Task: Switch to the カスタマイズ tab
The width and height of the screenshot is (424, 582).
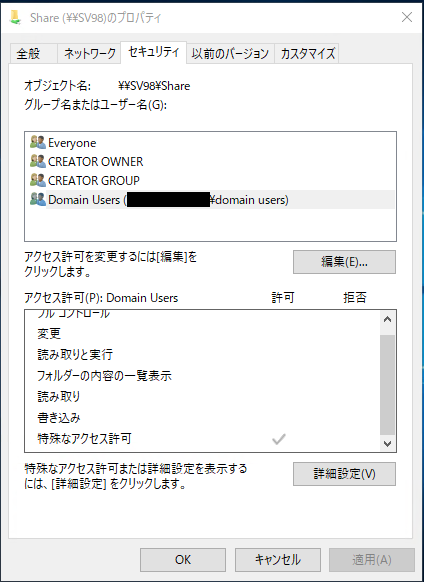Action: 307,54
